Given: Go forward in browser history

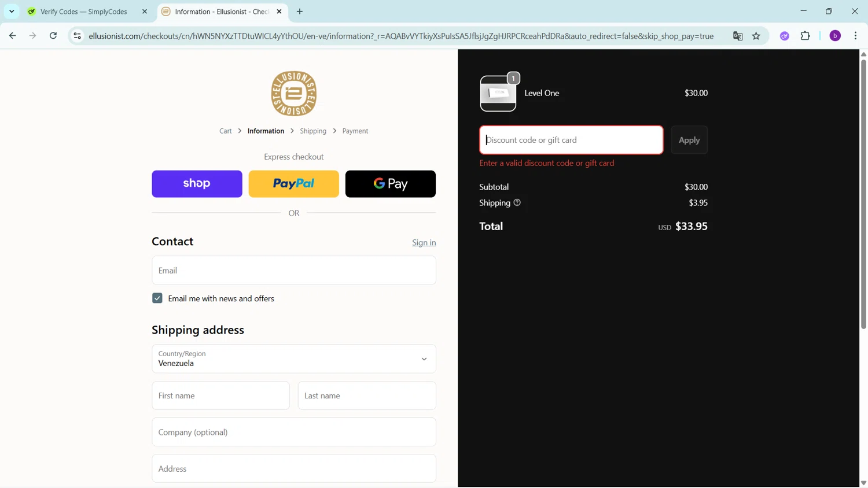Looking at the screenshot, I should click(x=33, y=36).
